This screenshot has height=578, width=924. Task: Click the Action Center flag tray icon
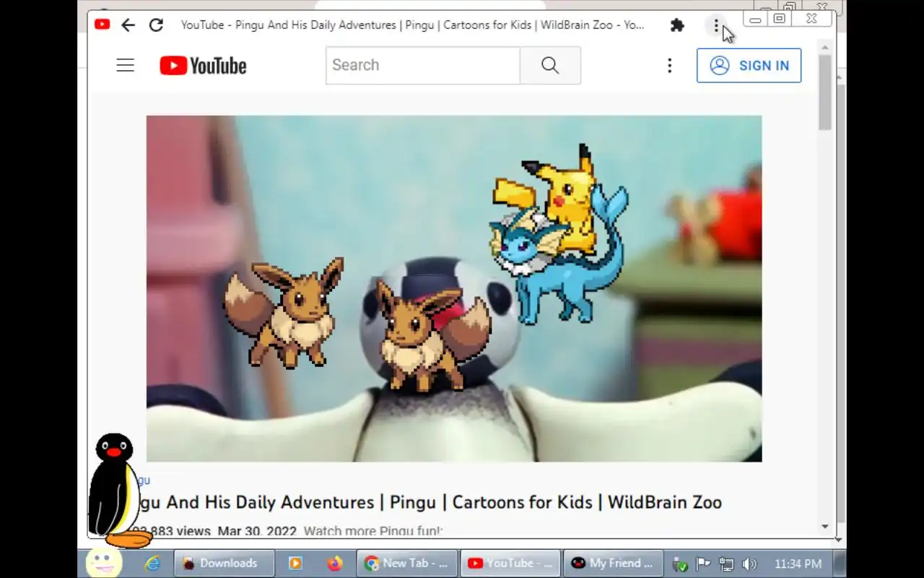pyautogui.click(x=703, y=564)
